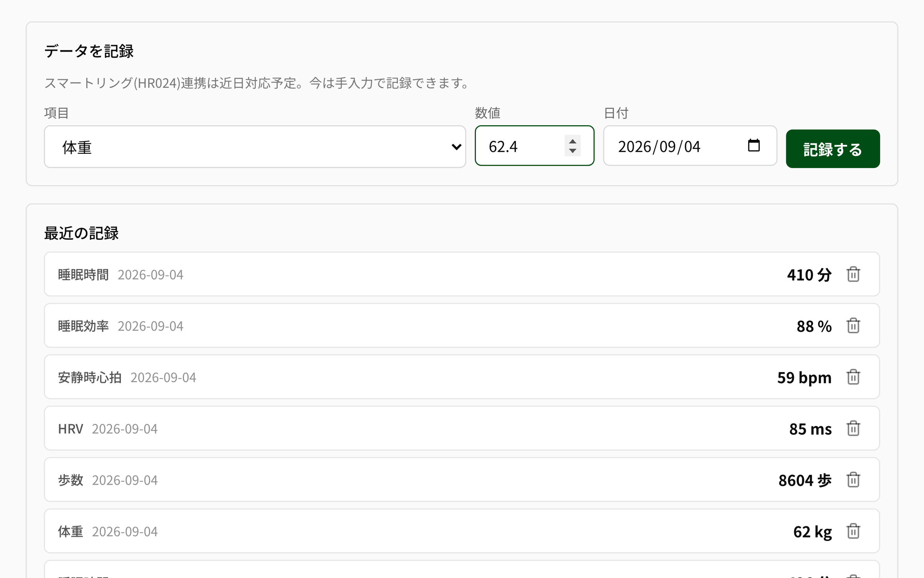This screenshot has height=578, width=924.
Task: Open the 項目 dropdown showing 体重
Action: pyautogui.click(x=255, y=147)
